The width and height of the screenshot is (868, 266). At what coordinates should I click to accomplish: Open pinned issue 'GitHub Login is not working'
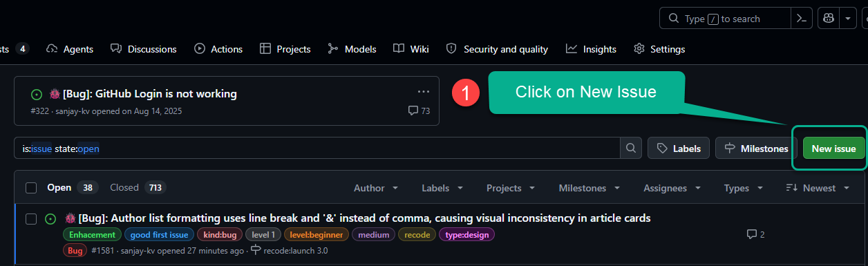coord(150,94)
